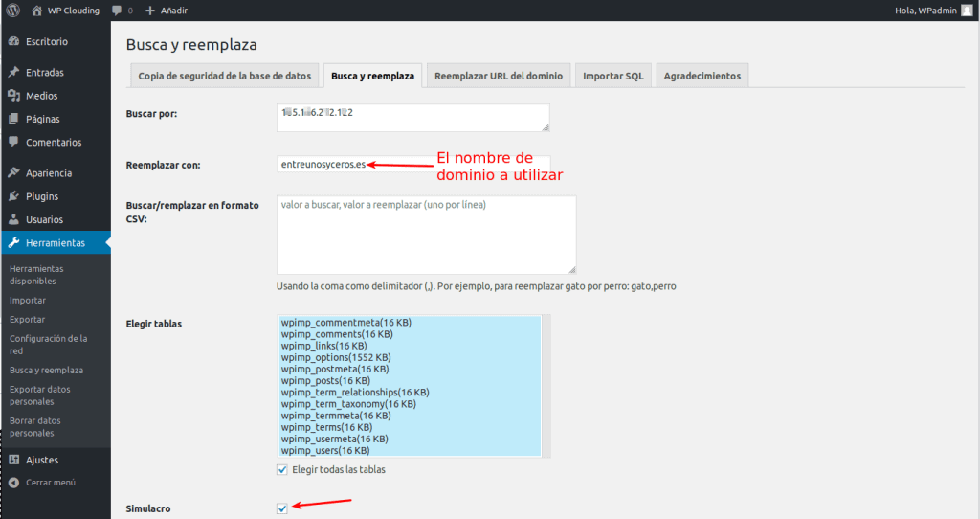
Task: Open the WP Clouding home icon
Action: 37,10
